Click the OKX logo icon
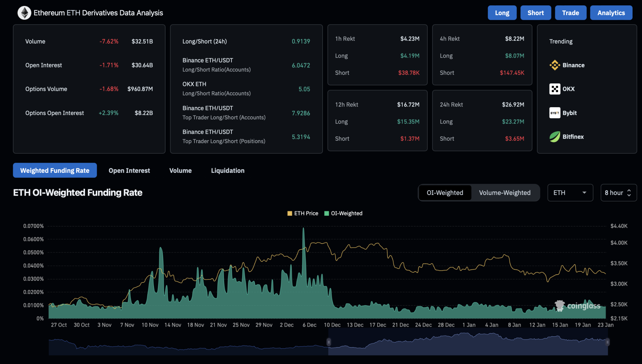Screen dimensions: 642x364 tap(555, 89)
